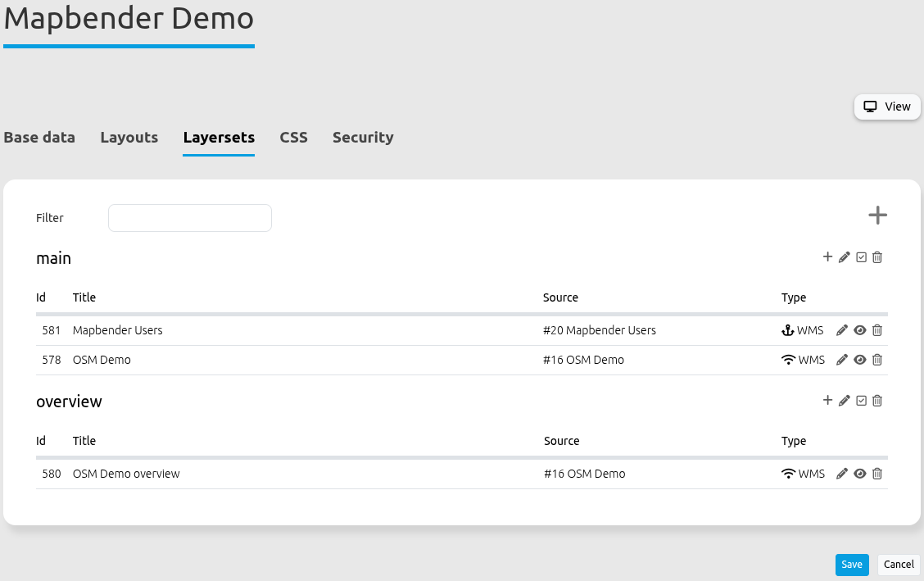Open the application View button
This screenshot has width=924, height=581.
pos(887,107)
